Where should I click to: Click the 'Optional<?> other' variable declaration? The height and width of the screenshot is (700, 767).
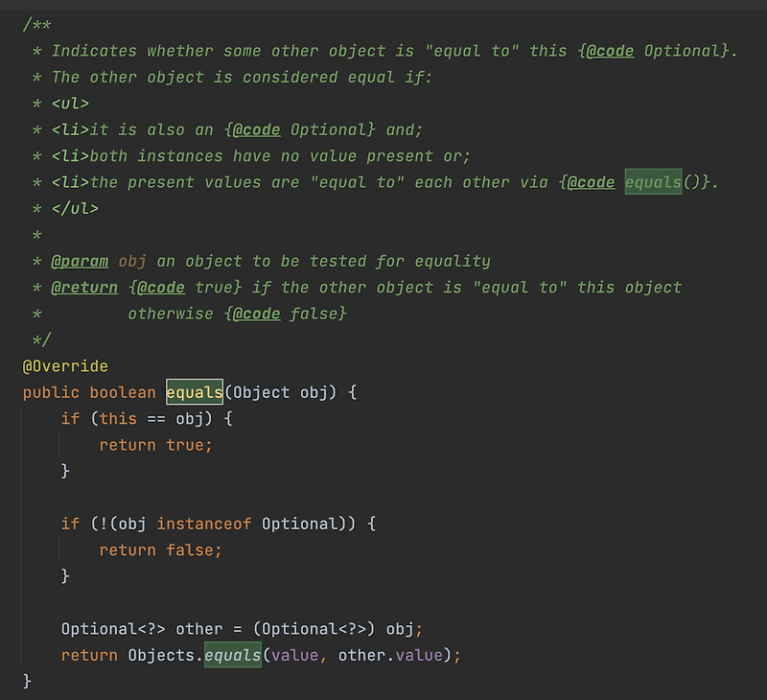click(x=142, y=629)
